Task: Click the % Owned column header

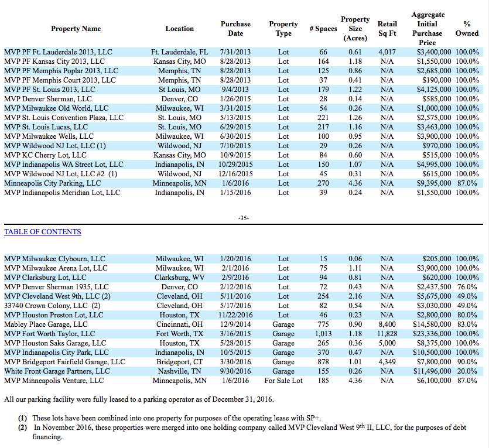Action: coord(467,29)
